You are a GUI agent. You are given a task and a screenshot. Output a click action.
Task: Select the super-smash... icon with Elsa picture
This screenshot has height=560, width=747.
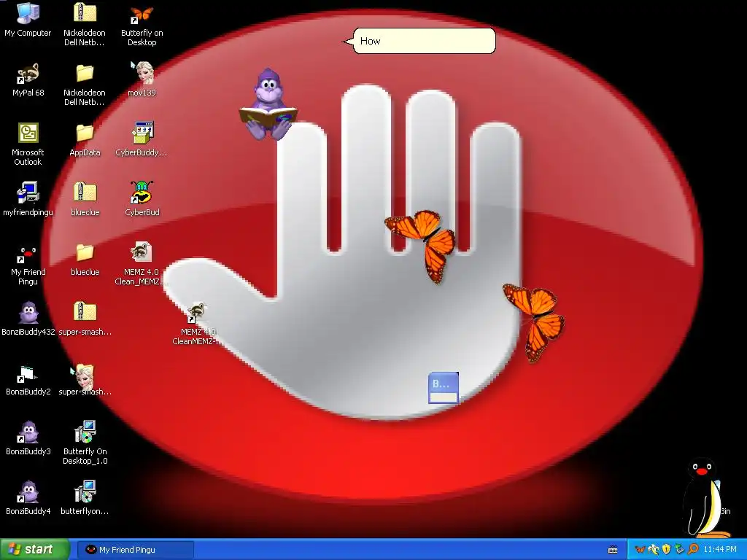(85, 379)
